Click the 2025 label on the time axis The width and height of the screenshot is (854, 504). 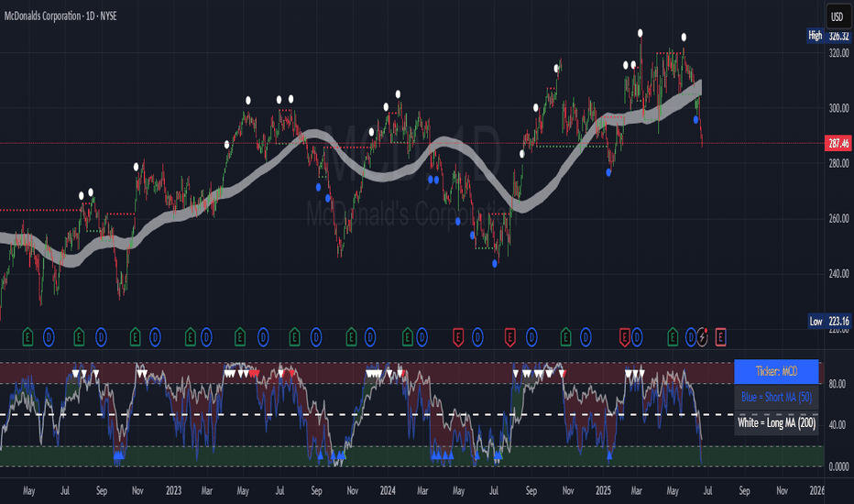tap(603, 490)
